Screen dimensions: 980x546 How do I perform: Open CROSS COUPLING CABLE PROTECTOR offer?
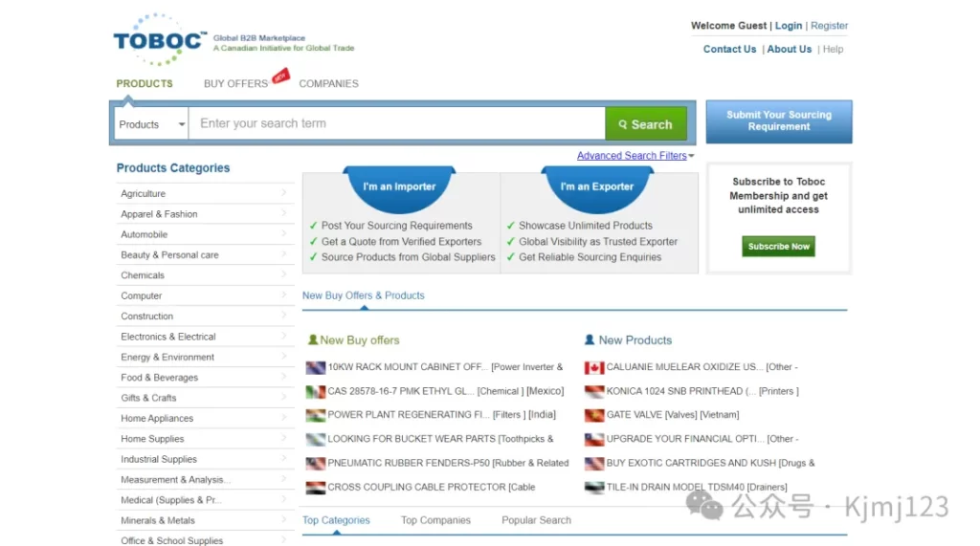point(432,488)
